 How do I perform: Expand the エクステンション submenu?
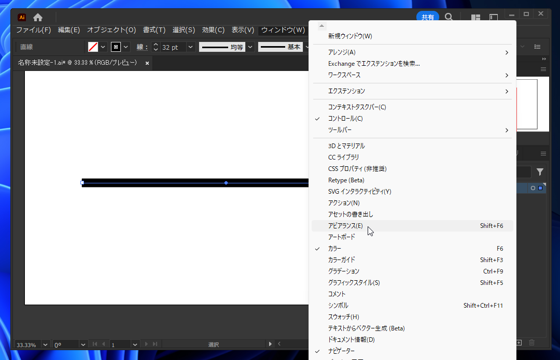coord(412,91)
